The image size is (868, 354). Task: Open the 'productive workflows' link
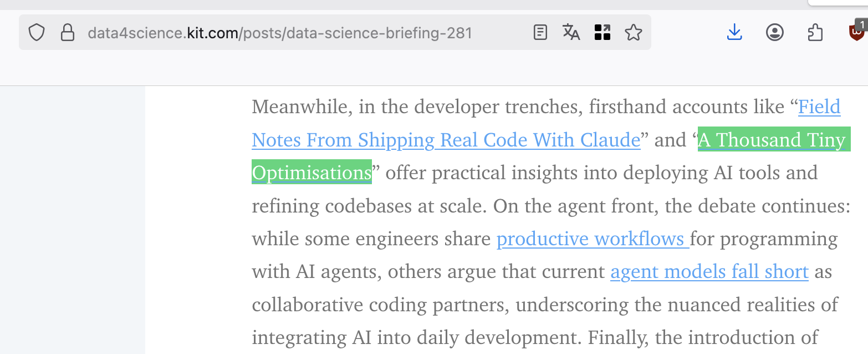[x=593, y=239]
